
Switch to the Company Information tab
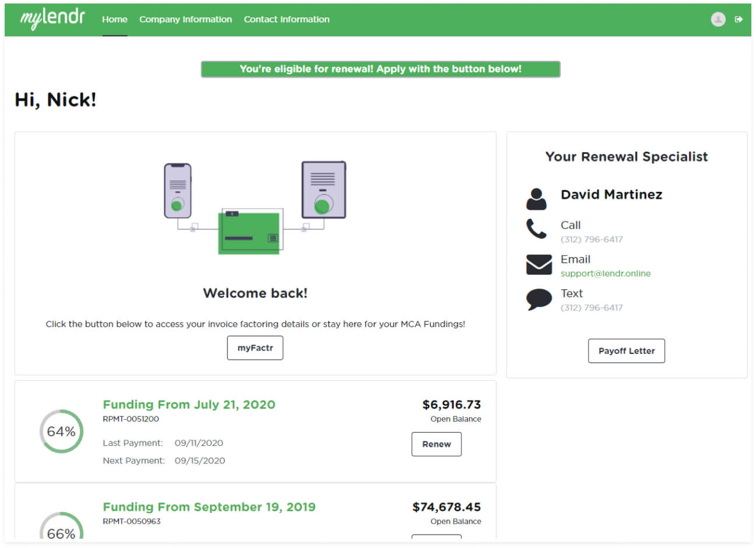(x=185, y=19)
